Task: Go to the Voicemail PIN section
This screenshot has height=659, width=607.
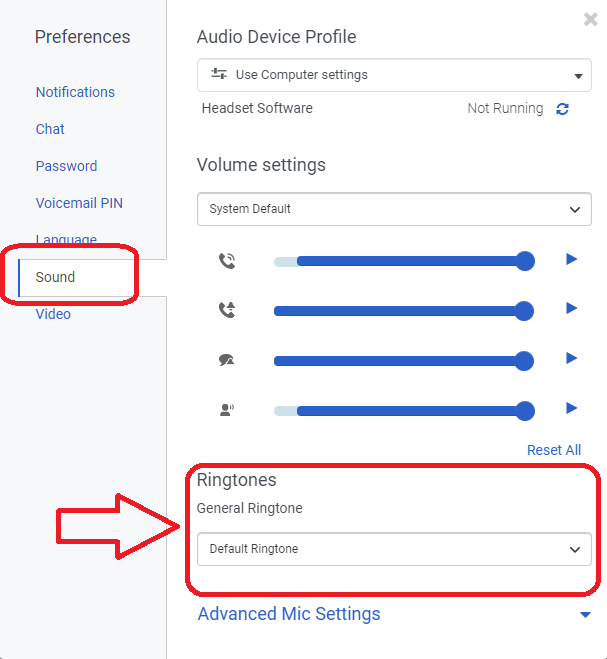Action: pos(79,203)
